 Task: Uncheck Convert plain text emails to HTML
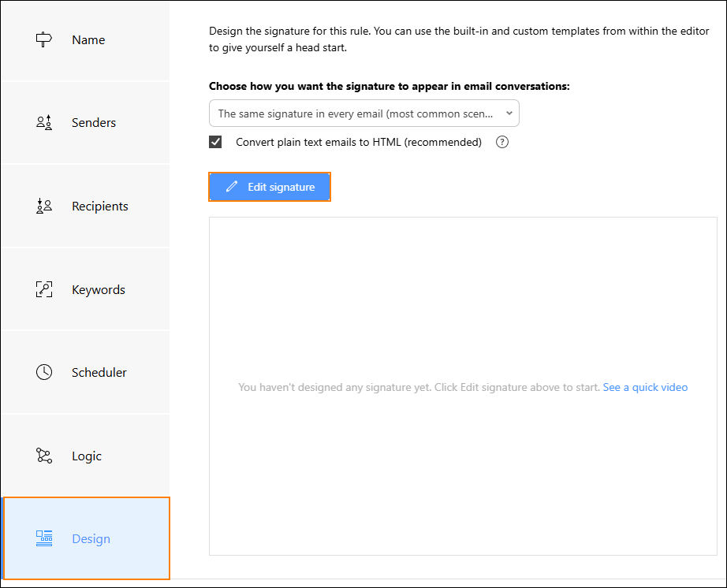click(215, 142)
